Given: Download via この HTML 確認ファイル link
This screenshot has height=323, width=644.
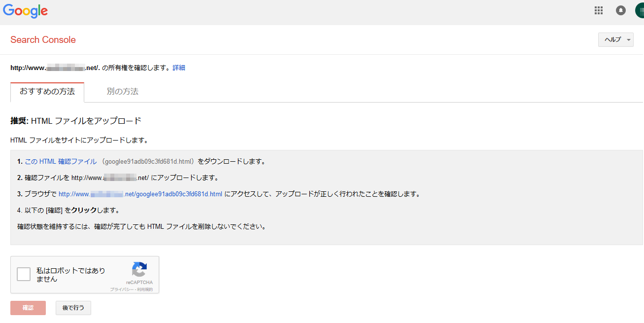Looking at the screenshot, I should pyautogui.click(x=61, y=161).
